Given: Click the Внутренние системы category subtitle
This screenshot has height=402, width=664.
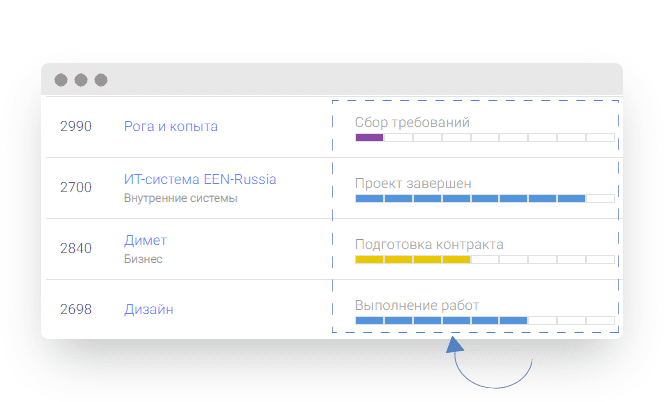Looking at the screenshot, I should [180, 198].
